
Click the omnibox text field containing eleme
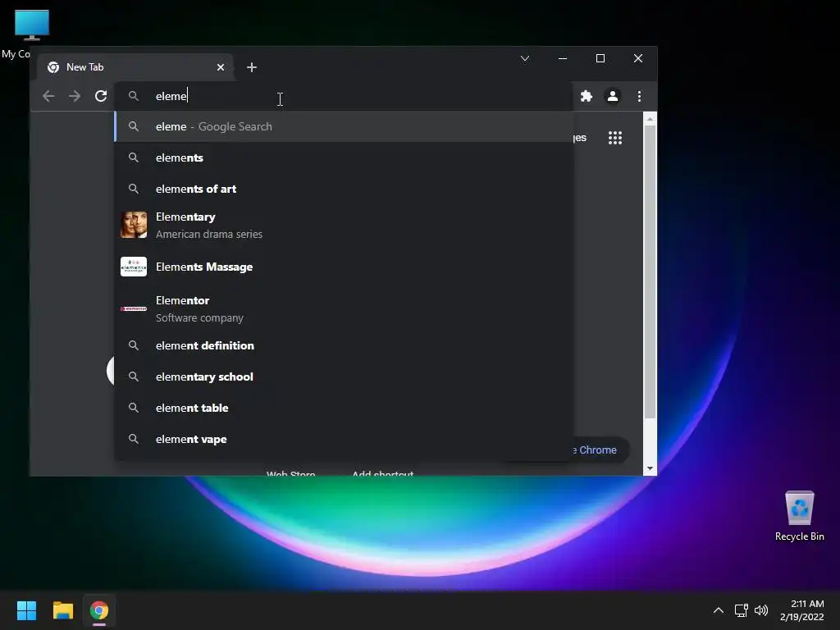343,96
